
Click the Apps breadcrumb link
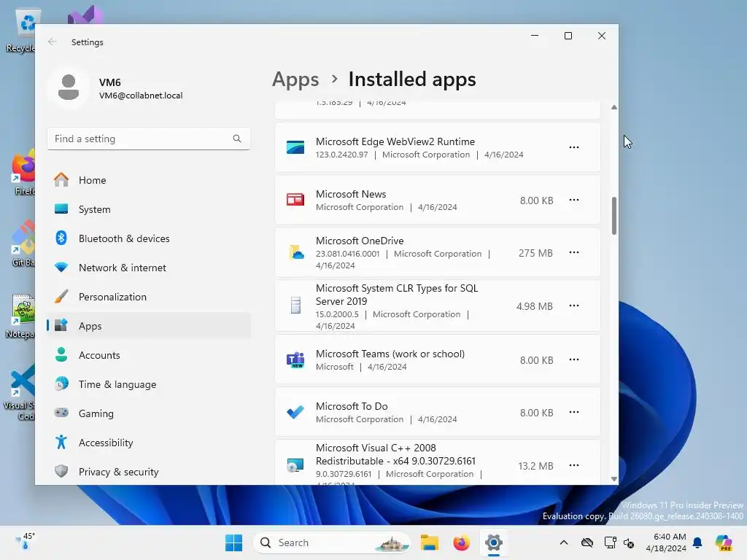(x=295, y=79)
